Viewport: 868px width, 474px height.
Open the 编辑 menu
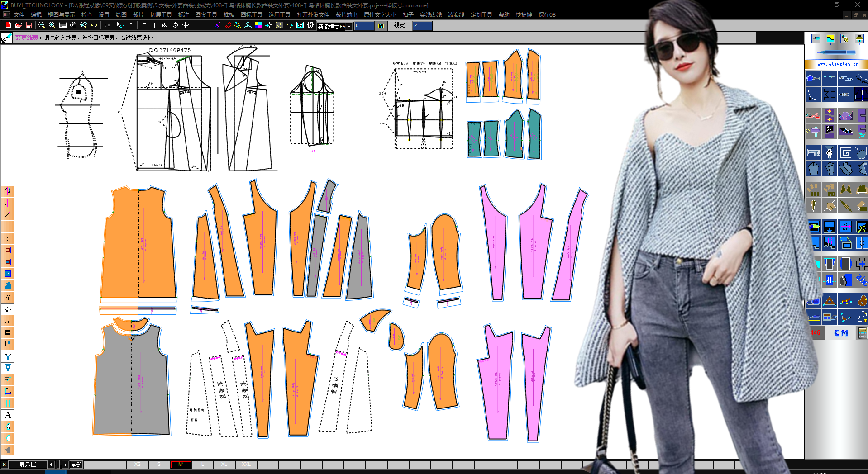point(36,15)
